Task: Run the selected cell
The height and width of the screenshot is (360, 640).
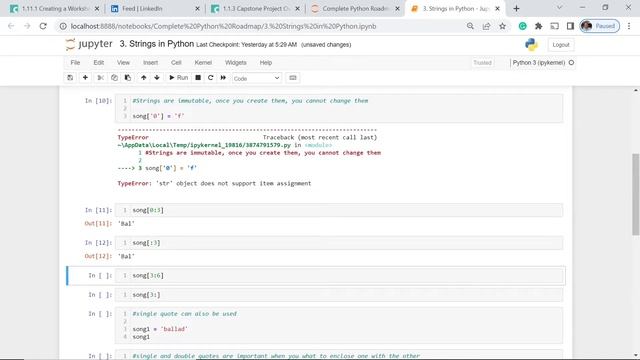Action: point(178,78)
